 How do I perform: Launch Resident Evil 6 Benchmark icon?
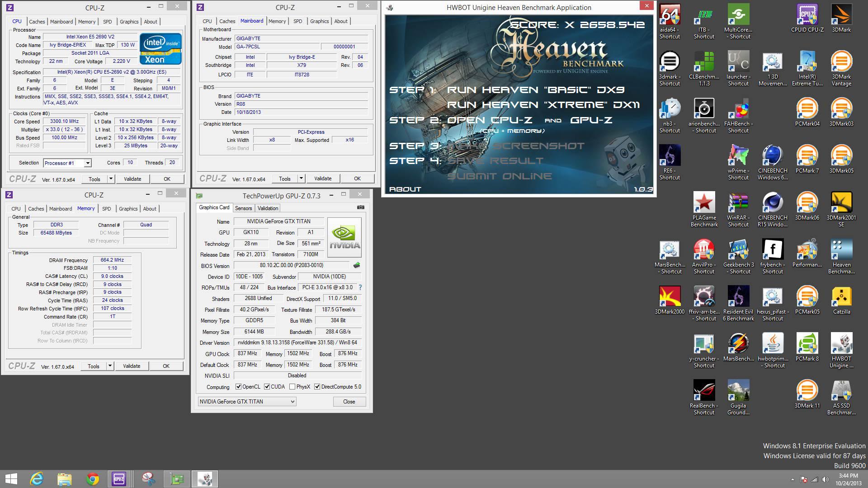pos(738,304)
